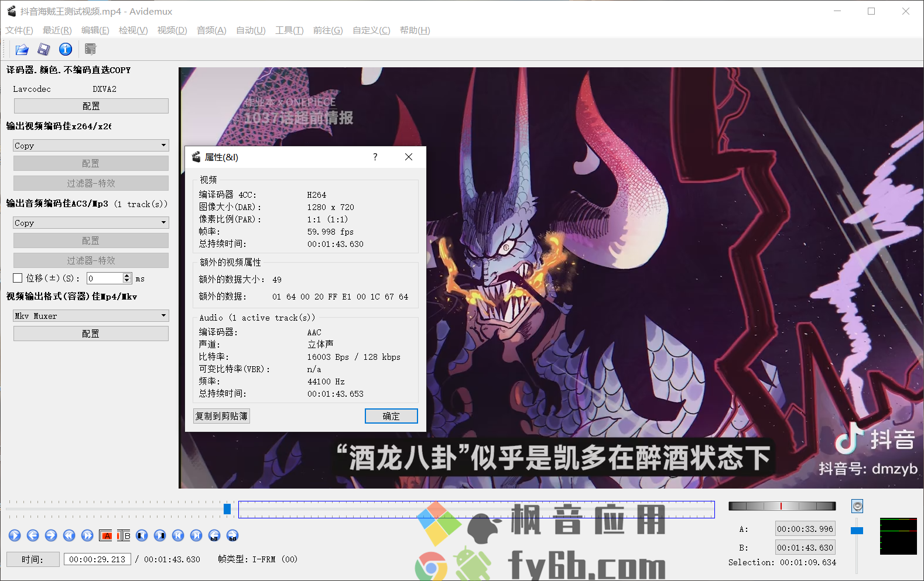Open the video output Copy dropdown
Image resolution: width=924 pixels, height=581 pixels.
[91, 145]
